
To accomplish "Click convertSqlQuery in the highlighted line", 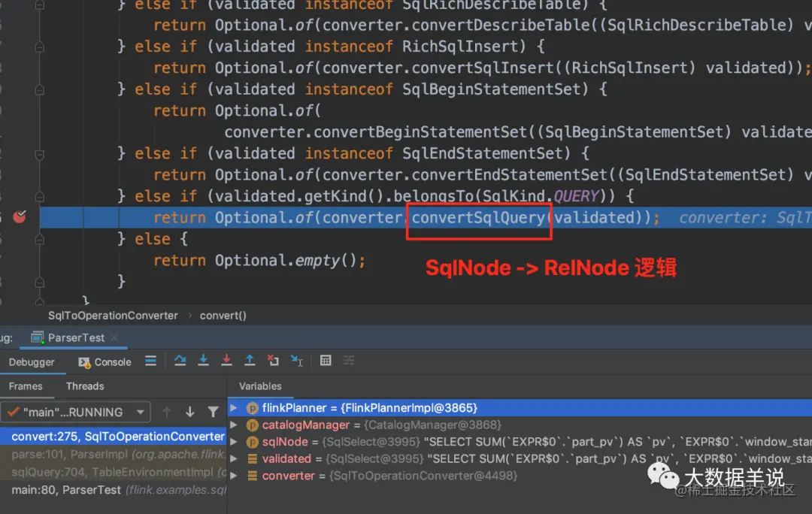I will click(478, 218).
